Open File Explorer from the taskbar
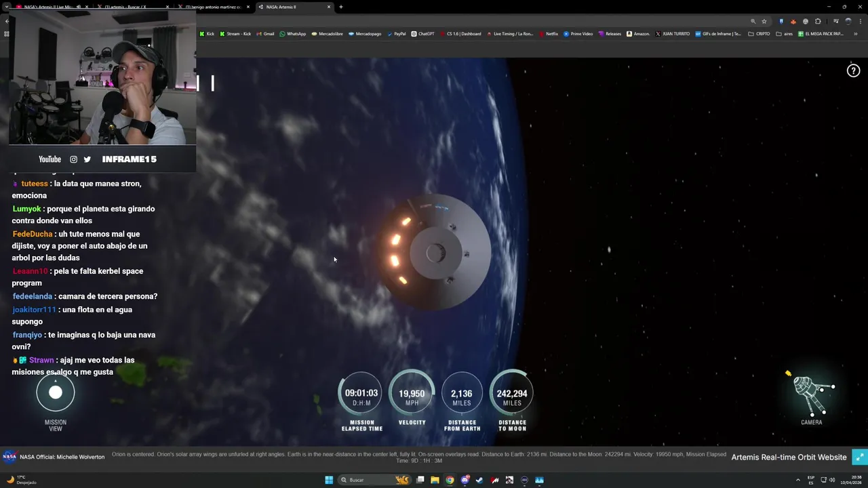Viewport: 868px width, 488px height. pos(435,480)
